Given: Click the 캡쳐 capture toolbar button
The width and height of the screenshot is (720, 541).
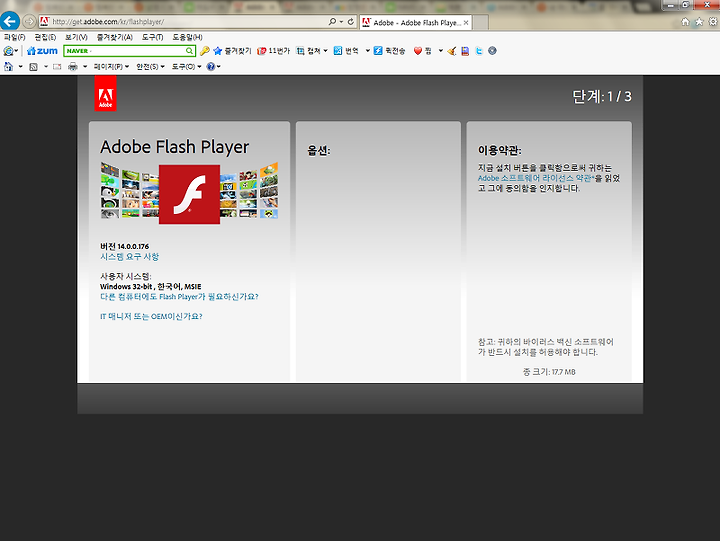Looking at the screenshot, I should (x=308, y=51).
